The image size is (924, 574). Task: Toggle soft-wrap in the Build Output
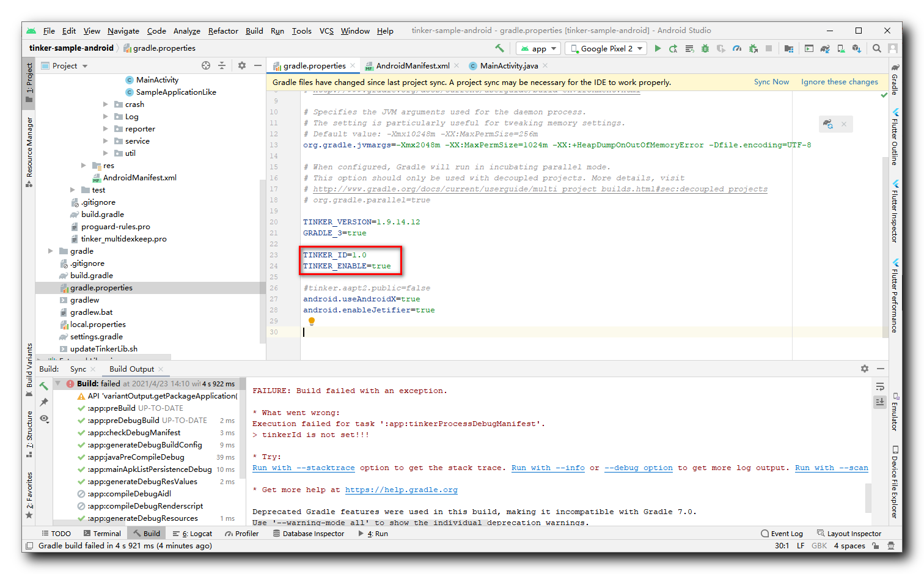click(x=880, y=386)
